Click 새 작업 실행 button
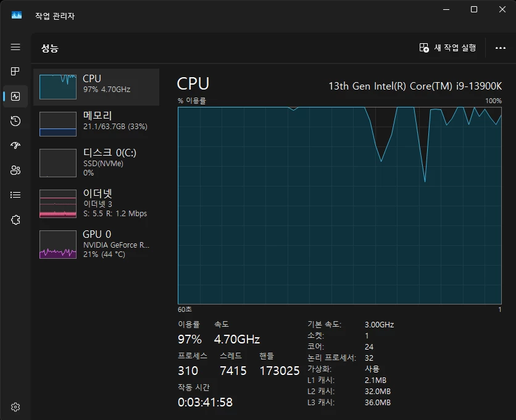This screenshot has width=516, height=420. pos(447,48)
